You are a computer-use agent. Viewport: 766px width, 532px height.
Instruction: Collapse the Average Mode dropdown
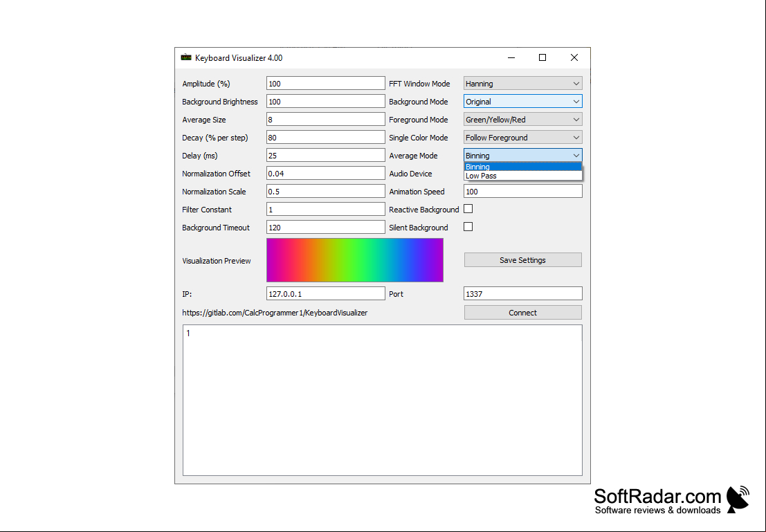522,156
